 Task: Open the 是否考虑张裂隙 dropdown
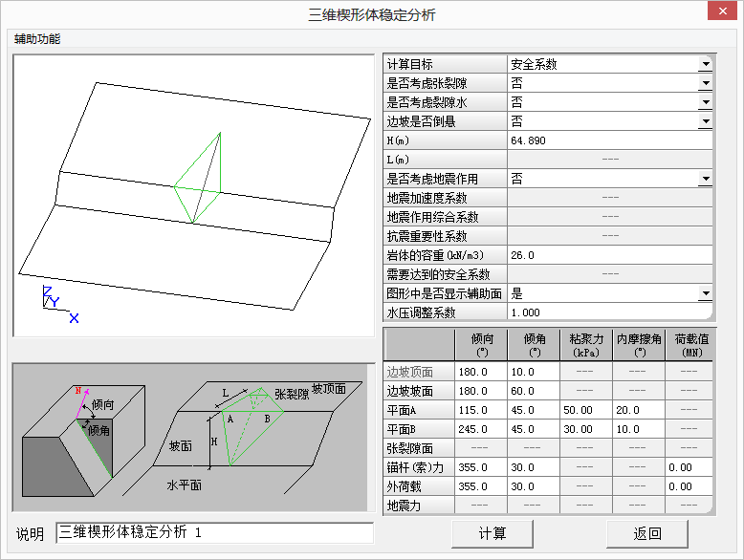[705, 83]
